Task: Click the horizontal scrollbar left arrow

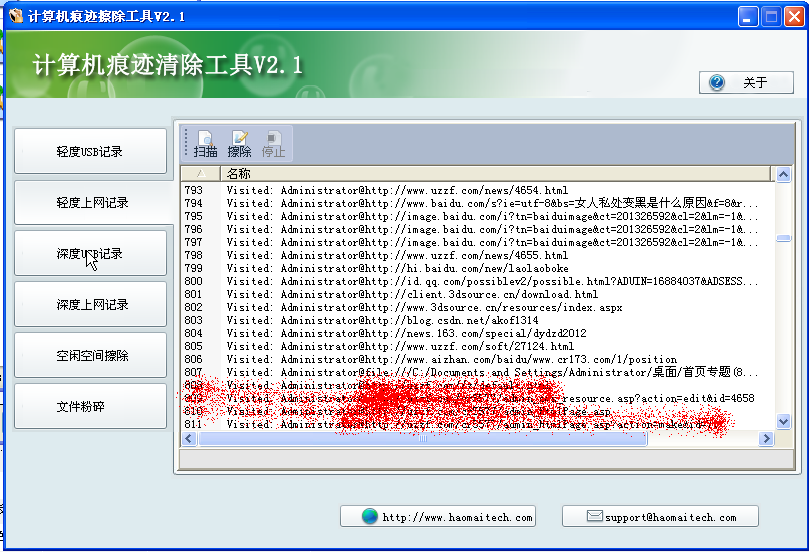Action: [x=188, y=438]
